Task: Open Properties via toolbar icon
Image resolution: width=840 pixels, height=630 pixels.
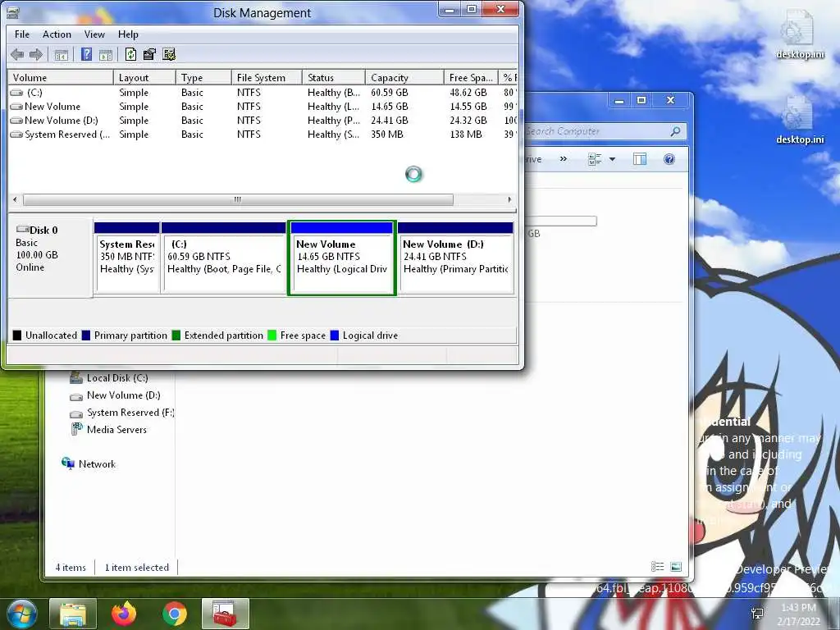Action: pyautogui.click(x=149, y=54)
